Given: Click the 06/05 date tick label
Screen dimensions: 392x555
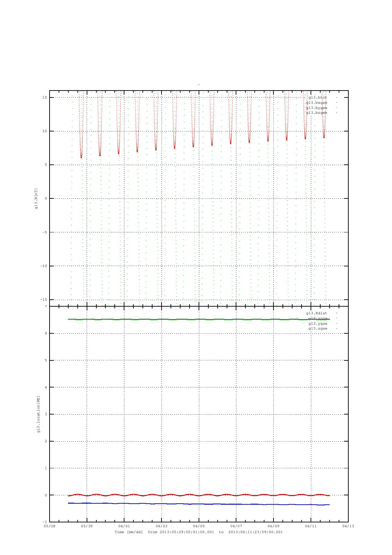Looking at the screenshot, I should tap(199, 526).
